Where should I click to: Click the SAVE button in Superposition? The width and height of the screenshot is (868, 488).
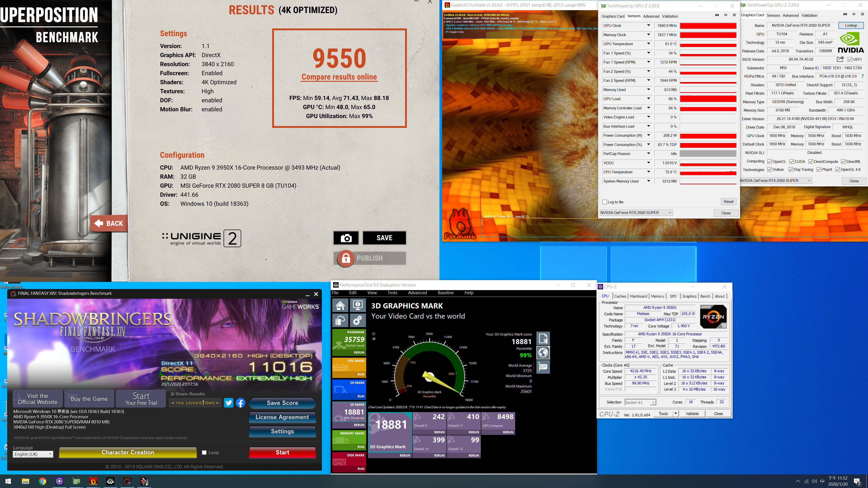coord(384,238)
